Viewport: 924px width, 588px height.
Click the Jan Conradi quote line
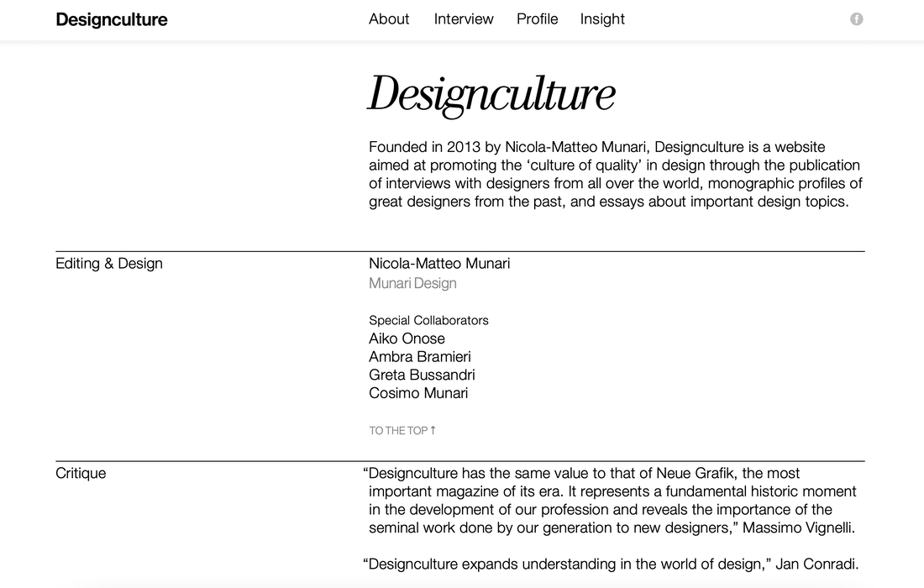tap(611, 564)
